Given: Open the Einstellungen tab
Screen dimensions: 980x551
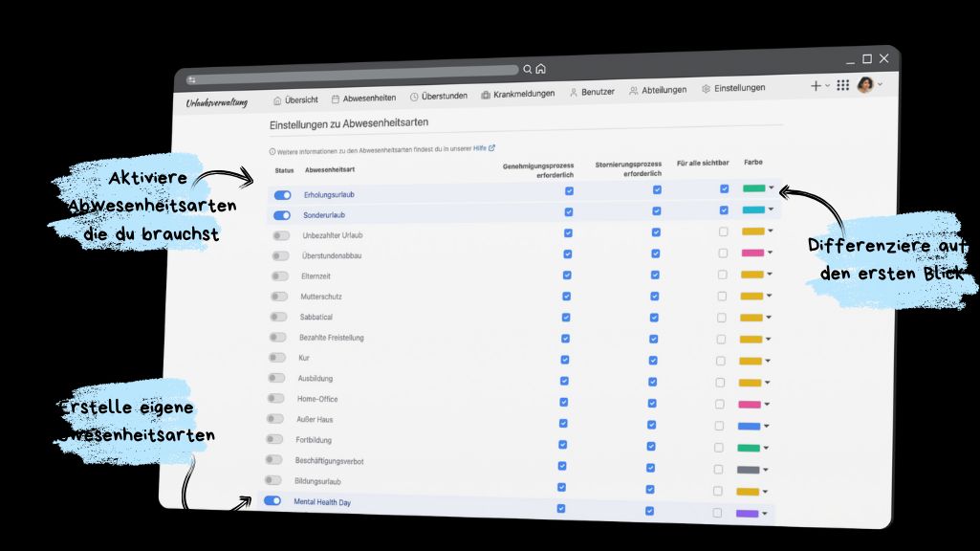Looking at the screenshot, I should [x=733, y=88].
